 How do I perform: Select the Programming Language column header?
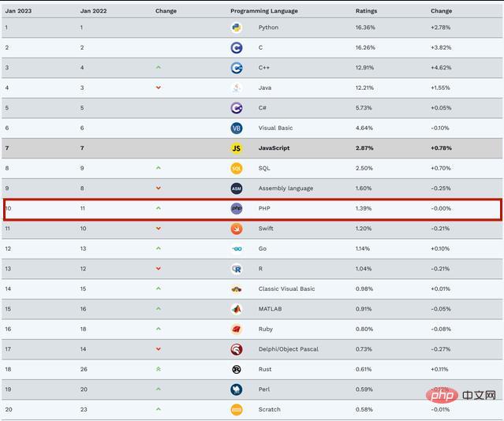(x=264, y=11)
